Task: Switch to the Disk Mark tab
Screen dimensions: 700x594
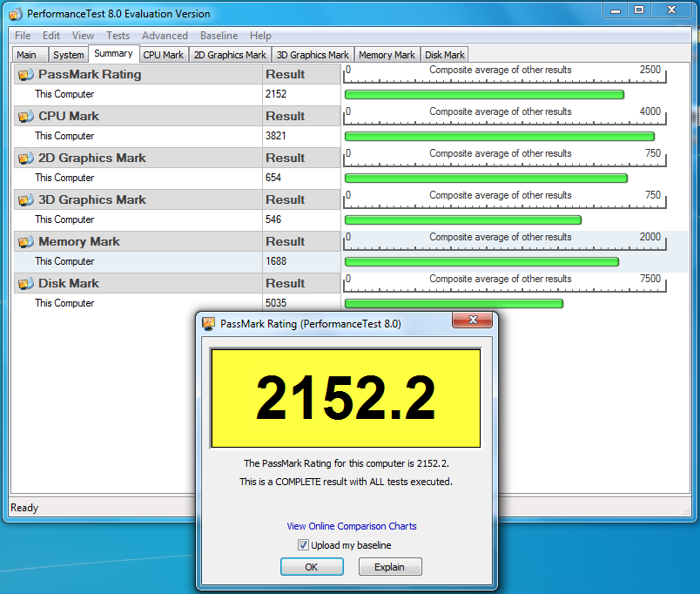Action: tap(445, 55)
